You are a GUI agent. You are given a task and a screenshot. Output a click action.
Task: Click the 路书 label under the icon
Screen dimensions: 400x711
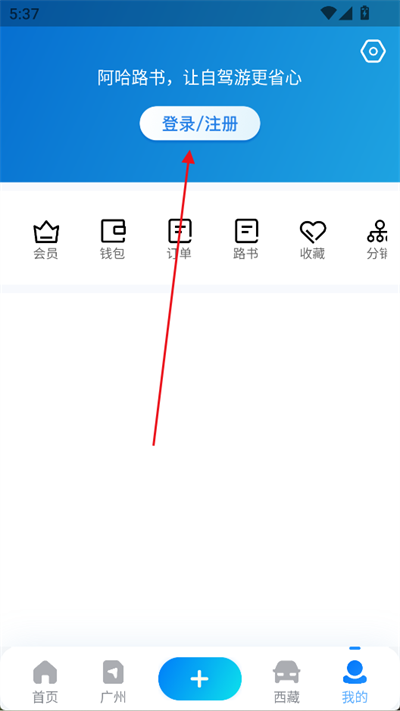click(x=246, y=253)
